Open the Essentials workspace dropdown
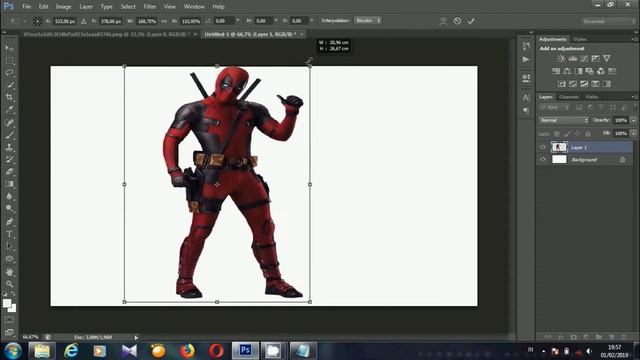640x360 pixels. pos(609,21)
